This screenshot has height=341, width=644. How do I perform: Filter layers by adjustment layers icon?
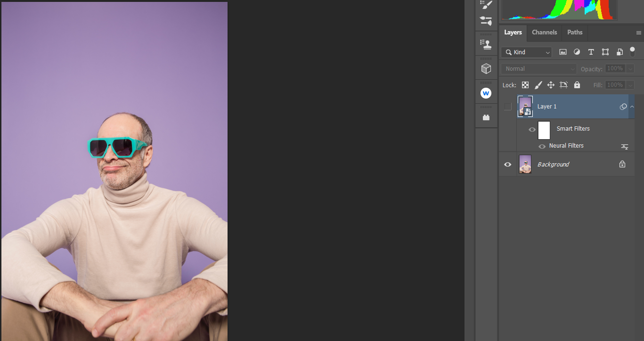577,52
